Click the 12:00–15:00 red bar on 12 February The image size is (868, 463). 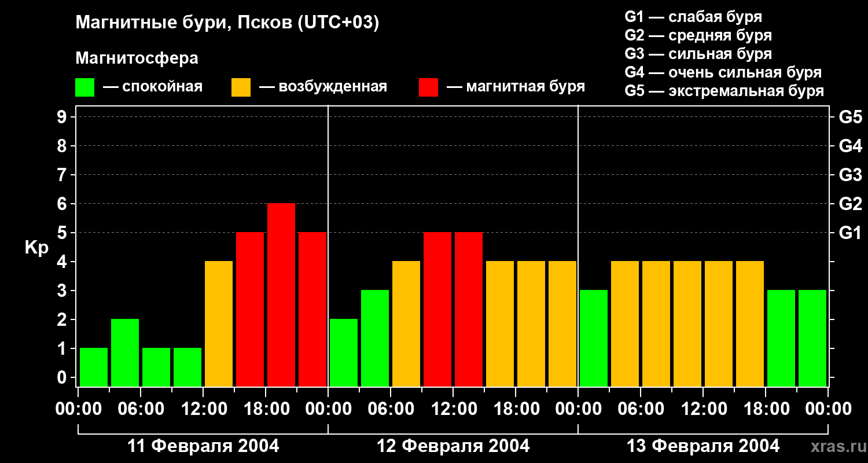(x=469, y=309)
